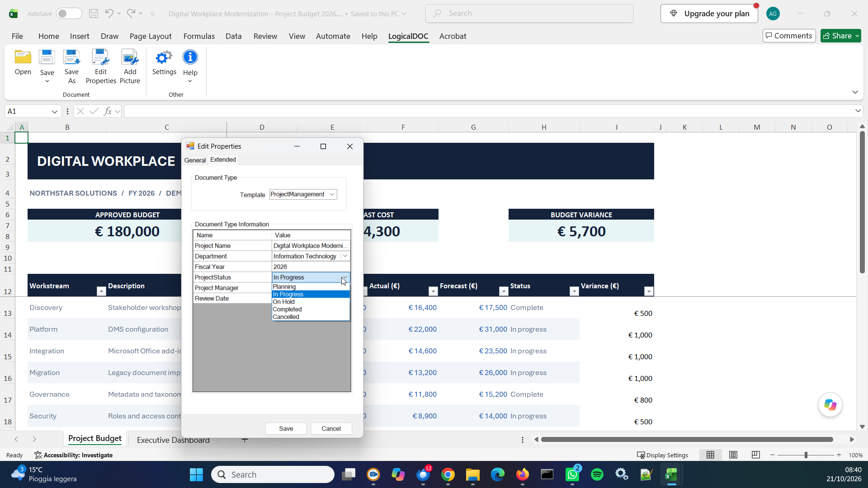Open the Workstream column filter dropdown
The height and width of the screenshot is (488, 868).
coord(101,291)
